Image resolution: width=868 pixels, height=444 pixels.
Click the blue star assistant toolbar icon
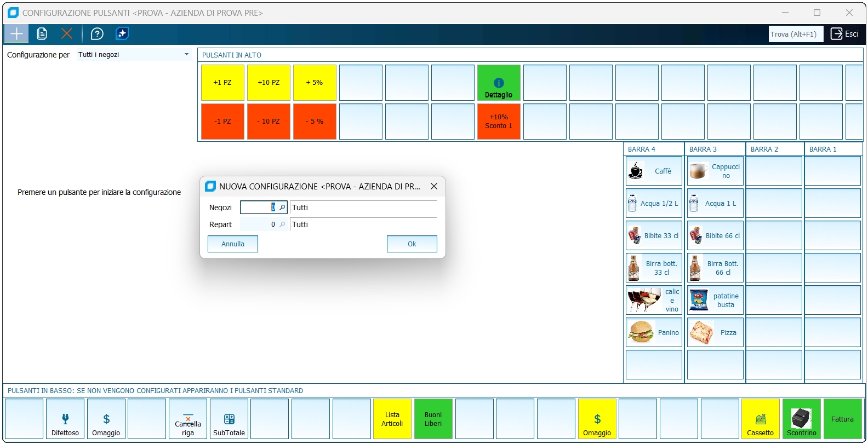pos(122,34)
